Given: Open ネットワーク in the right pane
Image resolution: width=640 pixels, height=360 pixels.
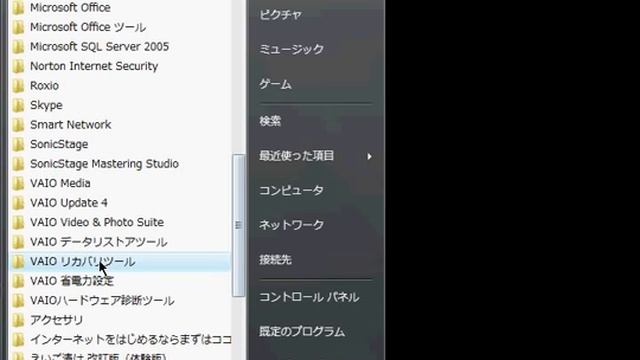Looking at the screenshot, I should click(x=291, y=225).
